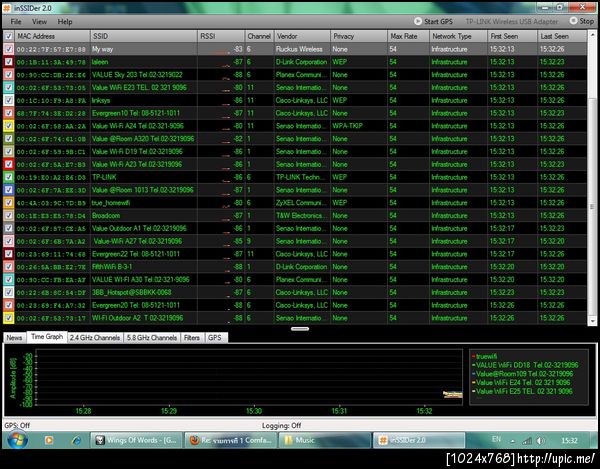Click the inSSIDer title bar icon

7,8
